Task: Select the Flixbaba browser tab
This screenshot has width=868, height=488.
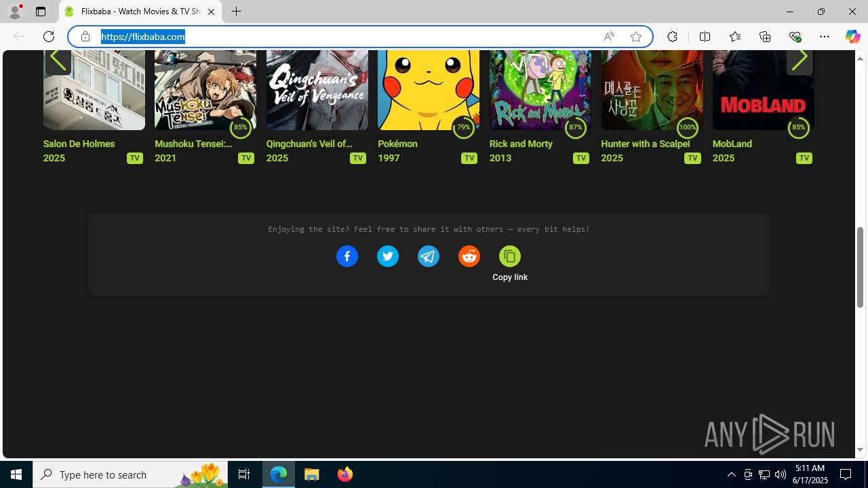Action: click(140, 12)
